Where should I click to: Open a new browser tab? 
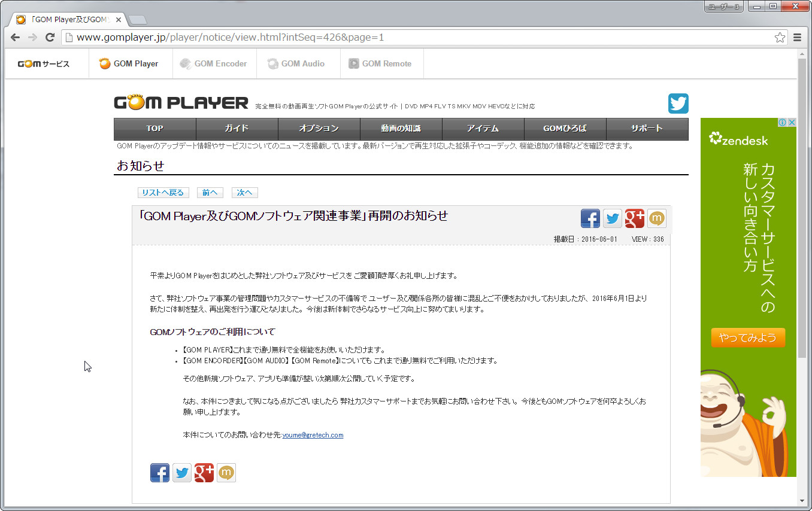pyautogui.click(x=138, y=20)
